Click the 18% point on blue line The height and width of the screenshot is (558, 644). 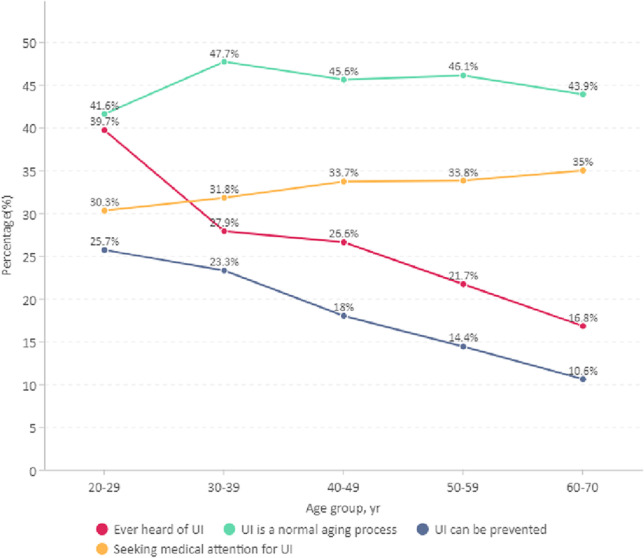click(344, 316)
